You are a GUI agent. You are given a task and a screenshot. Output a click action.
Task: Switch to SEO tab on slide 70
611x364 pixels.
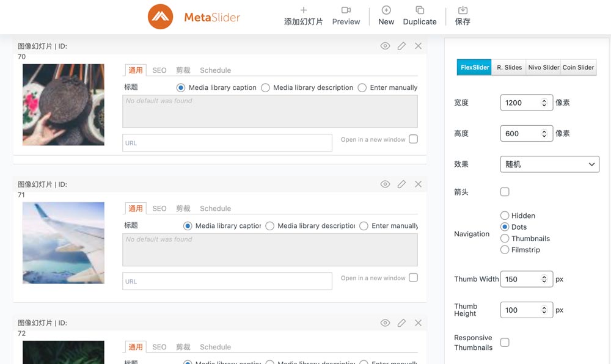coord(159,70)
